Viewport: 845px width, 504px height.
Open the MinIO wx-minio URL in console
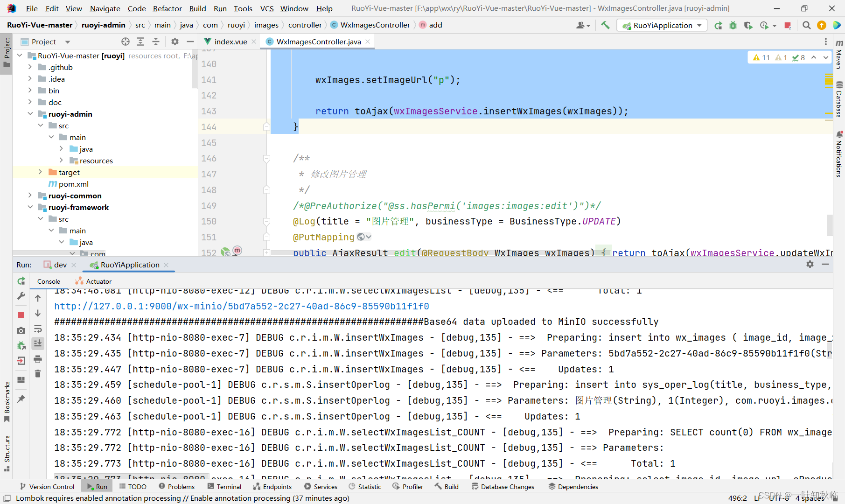coord(242,306)
